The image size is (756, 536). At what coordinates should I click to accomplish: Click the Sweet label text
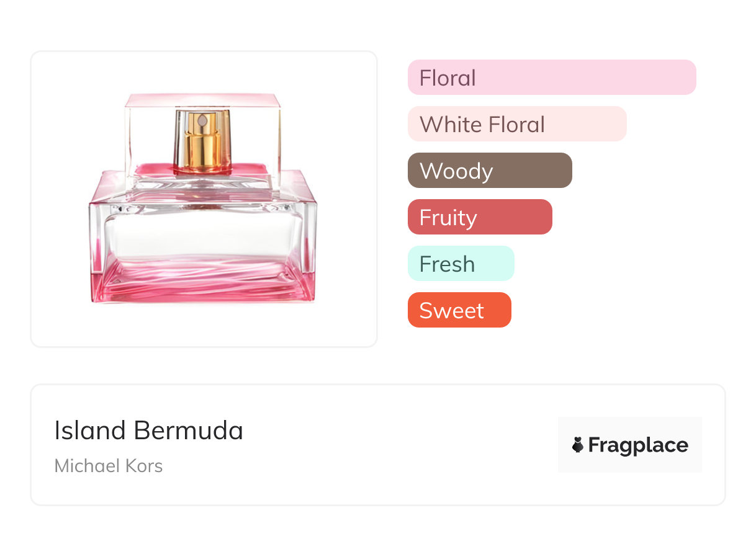coord(451,311)
